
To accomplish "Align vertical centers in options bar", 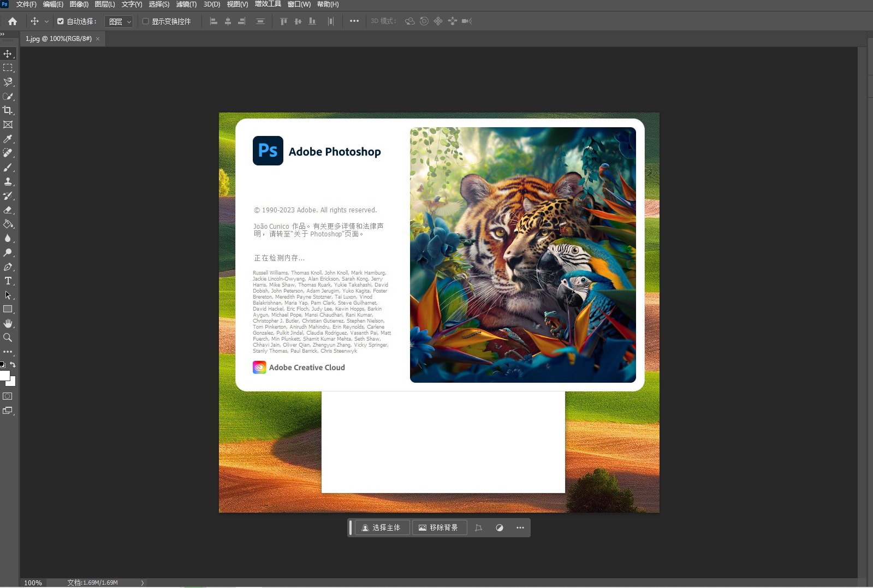I will [298, 21].
